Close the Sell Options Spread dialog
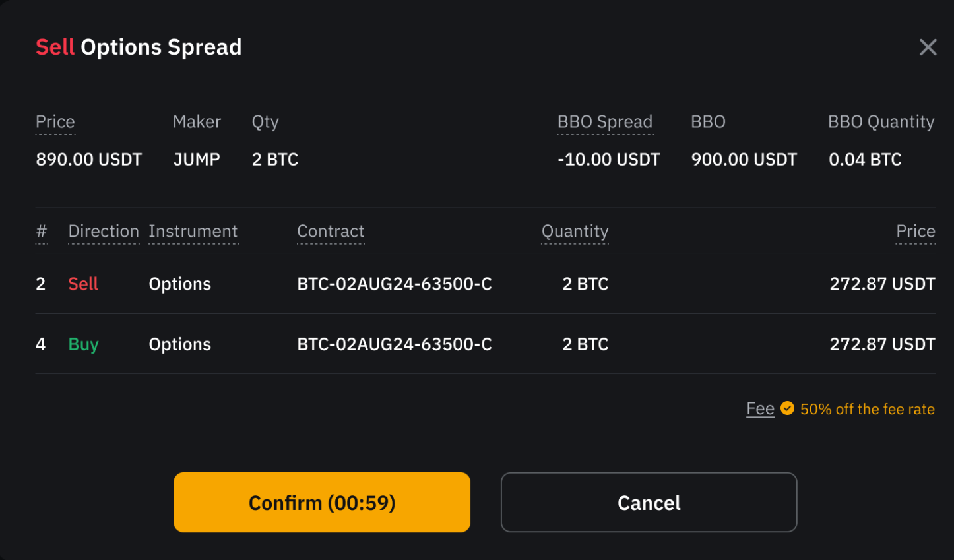Image resolution: width=954 pixels, height=560 pixels. 928,47
